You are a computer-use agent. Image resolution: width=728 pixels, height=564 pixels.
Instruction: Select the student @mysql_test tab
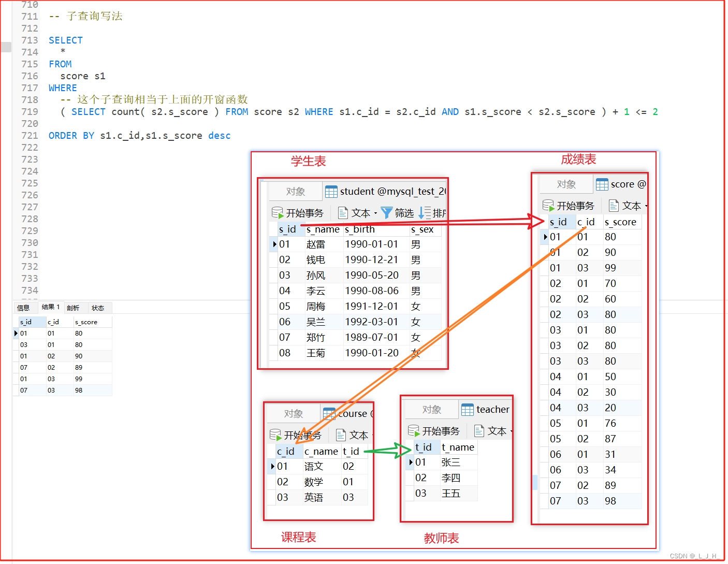[385, 192]
